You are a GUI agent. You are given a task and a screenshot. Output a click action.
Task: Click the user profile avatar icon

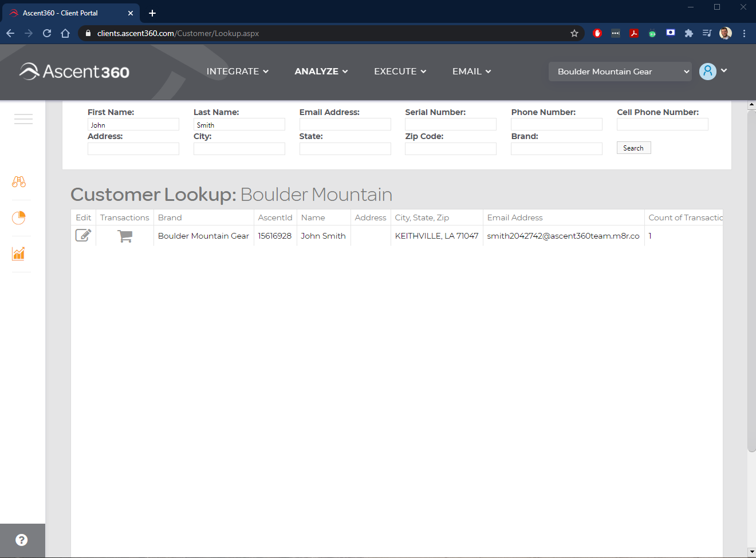[708, 72]
